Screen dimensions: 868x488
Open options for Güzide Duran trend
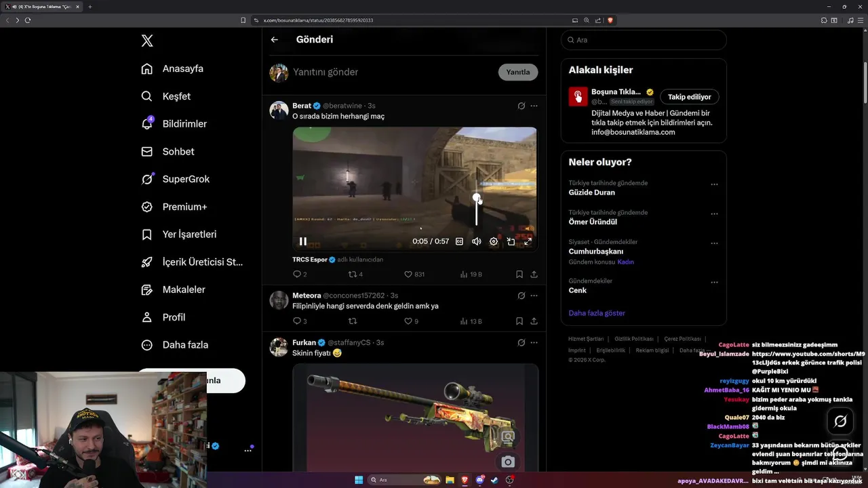(714, 184)
